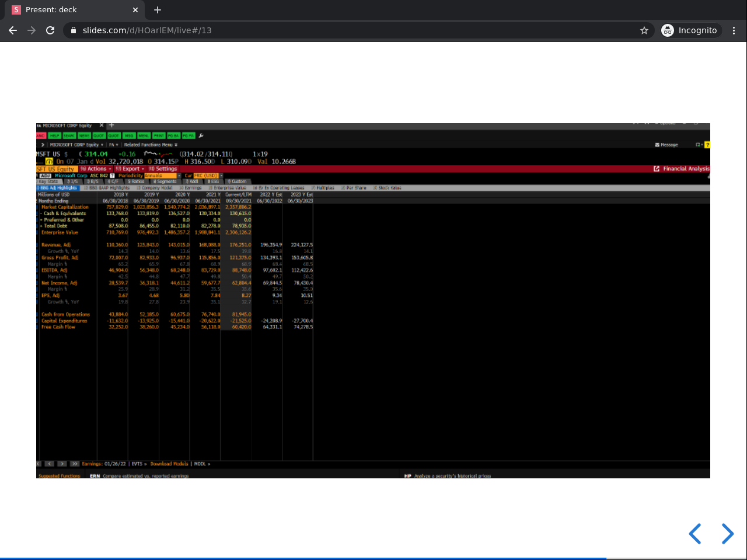Go to the previous slide arrow
747x560 pixels.
point(694,534)
